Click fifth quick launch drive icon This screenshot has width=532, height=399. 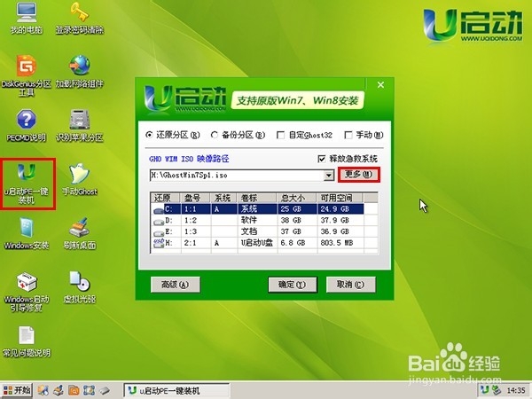105,390
